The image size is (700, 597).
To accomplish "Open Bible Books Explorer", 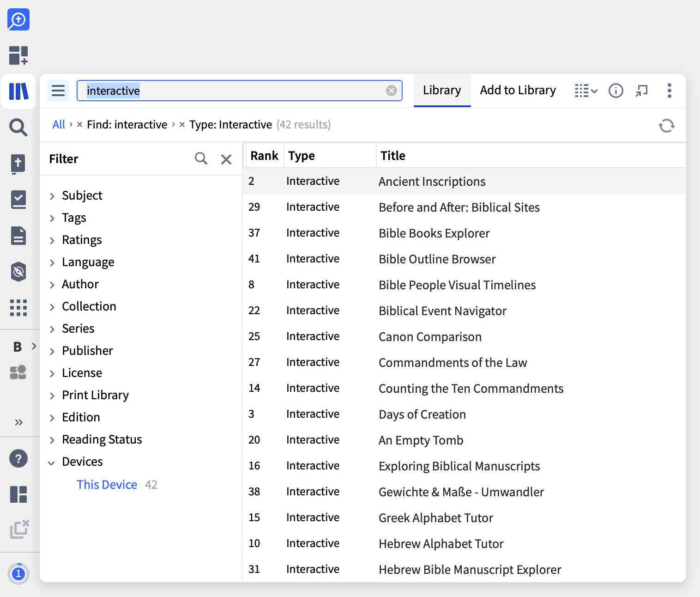I will pyautogui.click(x=465, y=233).
